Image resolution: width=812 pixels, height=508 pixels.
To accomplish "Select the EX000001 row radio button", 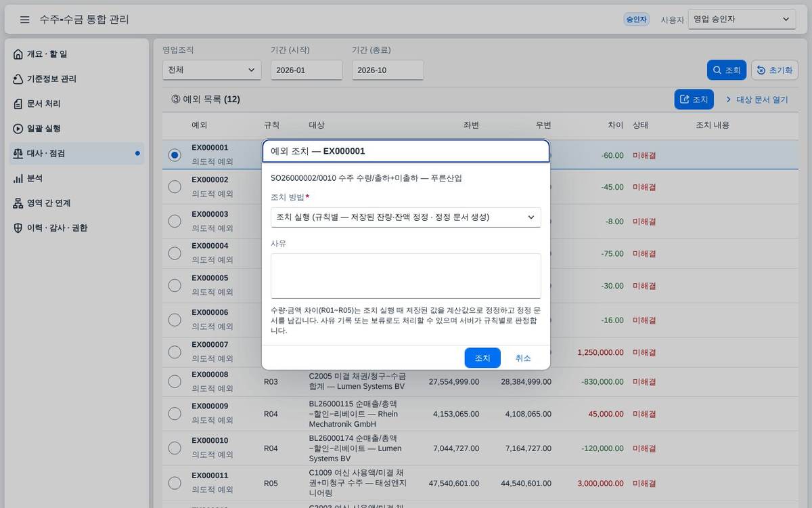I will tap(175, 155).
